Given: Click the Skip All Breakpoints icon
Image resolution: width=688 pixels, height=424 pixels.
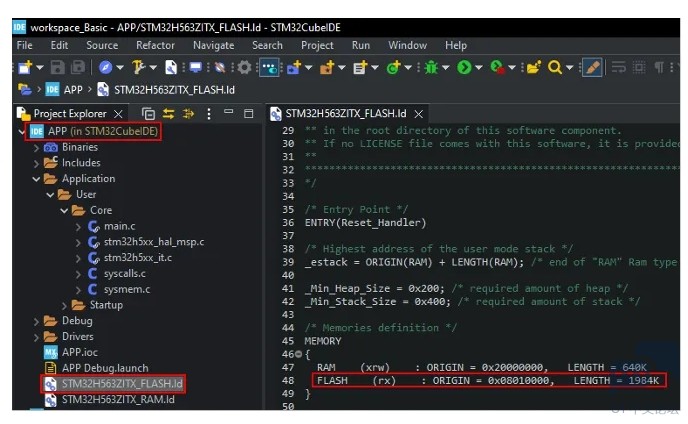Looking at the screenshot, I should click(x=220, y=67).
